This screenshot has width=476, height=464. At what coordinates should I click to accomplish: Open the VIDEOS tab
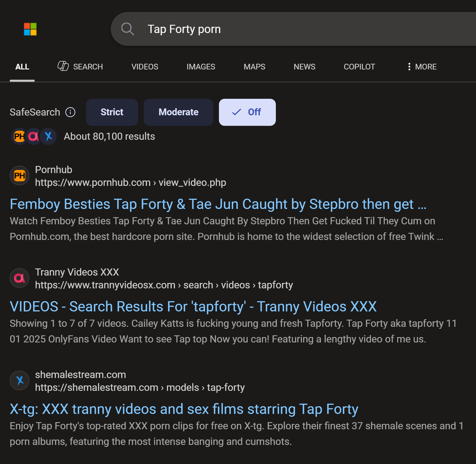pyautogui.click(x=145, y=67)
